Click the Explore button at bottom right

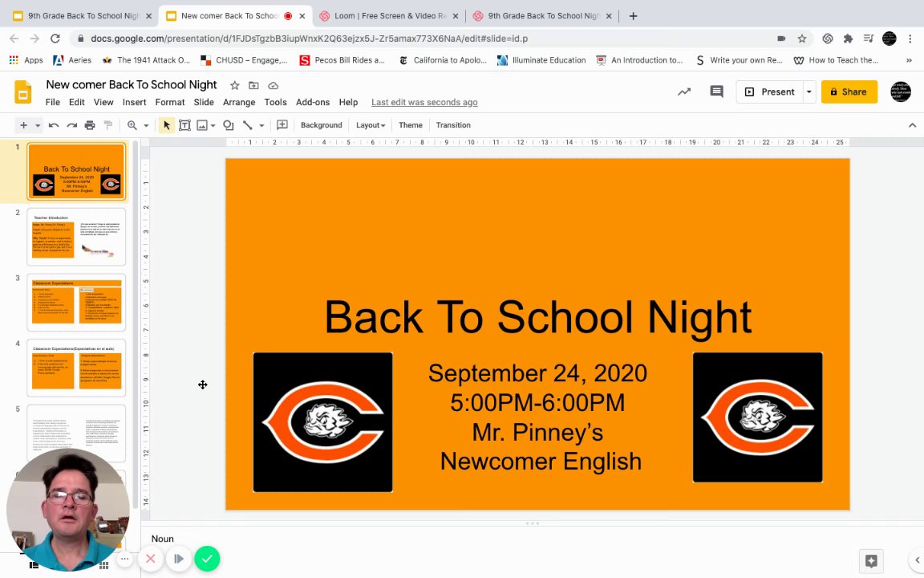[871, 560]
